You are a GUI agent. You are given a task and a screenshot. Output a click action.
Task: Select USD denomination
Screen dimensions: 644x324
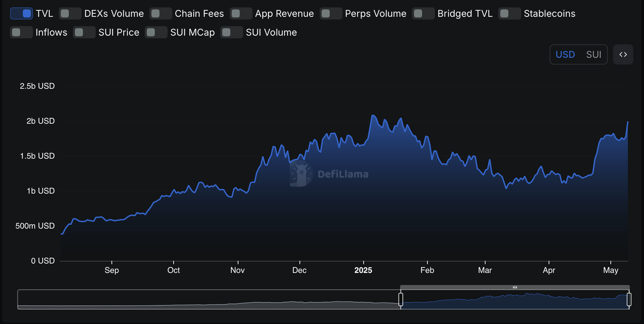tap(565, 54)
